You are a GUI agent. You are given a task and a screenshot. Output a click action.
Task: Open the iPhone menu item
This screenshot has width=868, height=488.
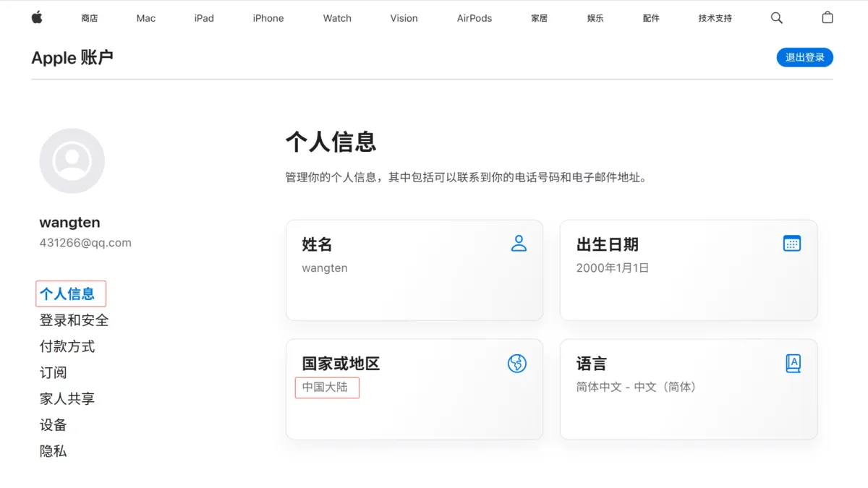click(268, 18)
